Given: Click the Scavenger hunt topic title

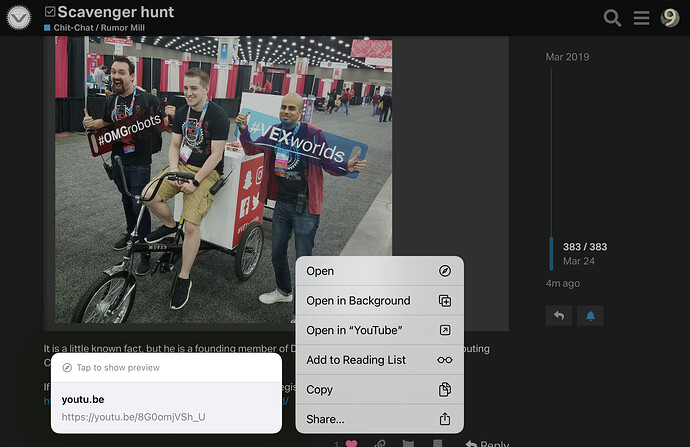Looking at the screenshot, I should tap(116, 12).
